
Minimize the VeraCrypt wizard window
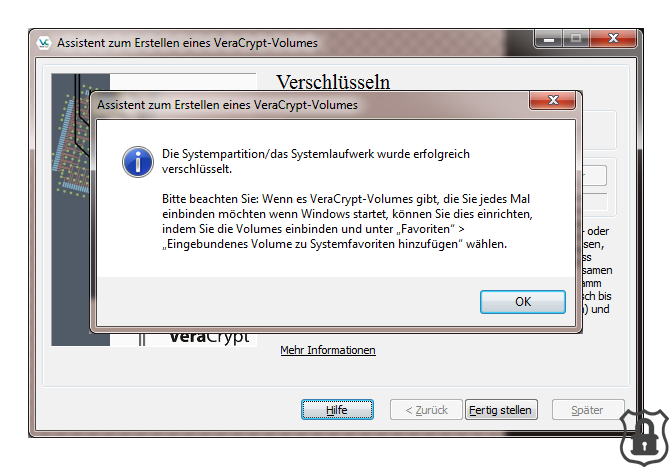(x=549, y=39)
